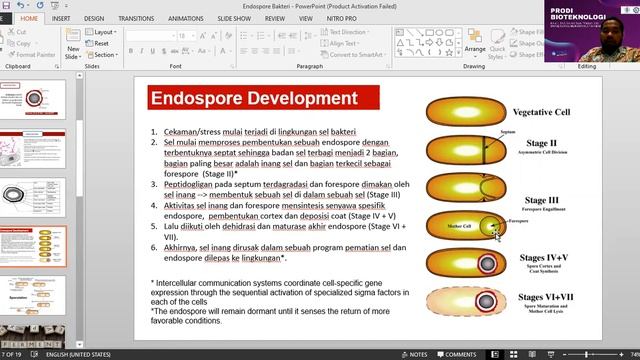Viewport: 640px width, 360px height.
Task: Click Reset slide button
Action: (x=97, y=43)
